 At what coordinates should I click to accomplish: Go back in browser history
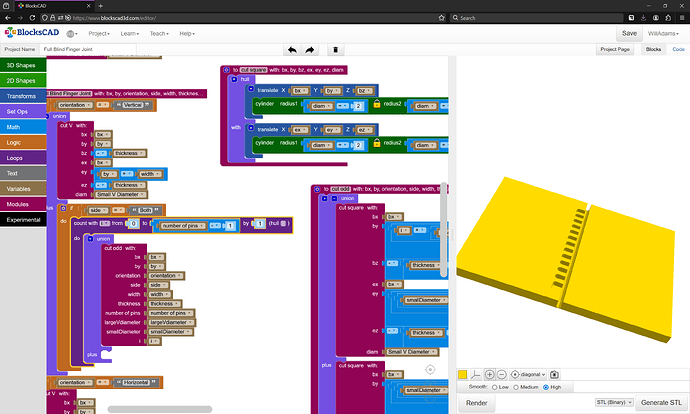click(x=7, y=18)
